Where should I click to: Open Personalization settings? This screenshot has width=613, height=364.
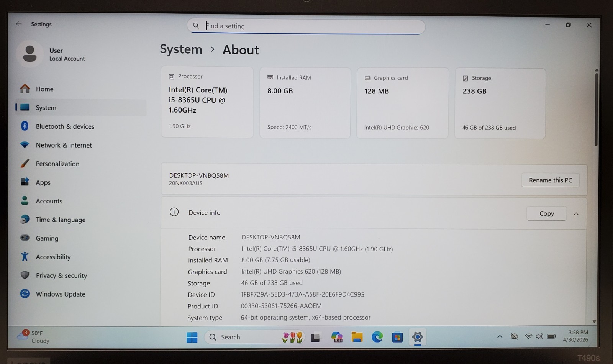pyautogui.click(x=80, y=164)
